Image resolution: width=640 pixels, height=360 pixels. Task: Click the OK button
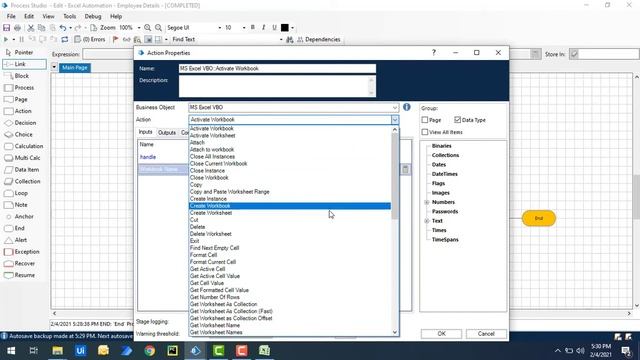click(441, 334)
